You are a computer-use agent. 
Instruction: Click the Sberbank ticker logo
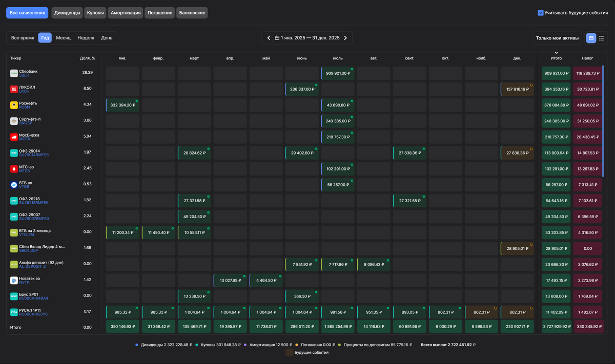point(14,73)
